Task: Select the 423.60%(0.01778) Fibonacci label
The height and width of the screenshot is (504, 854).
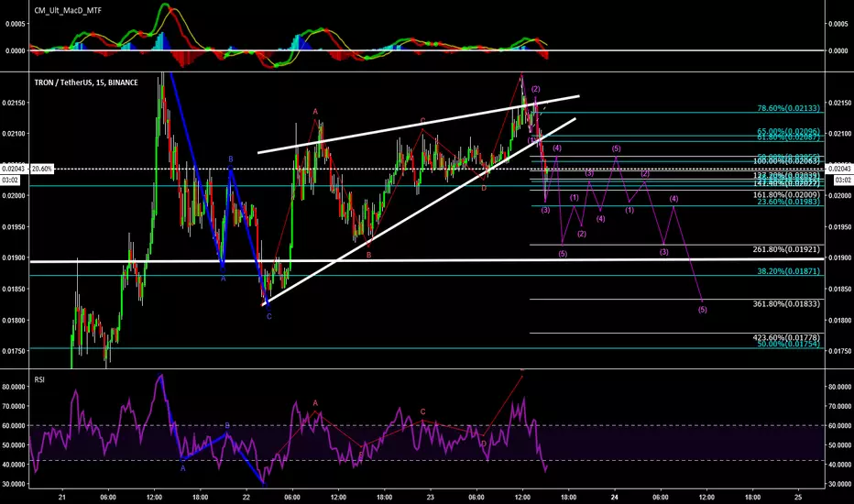Action: click(x=786, y=337)
